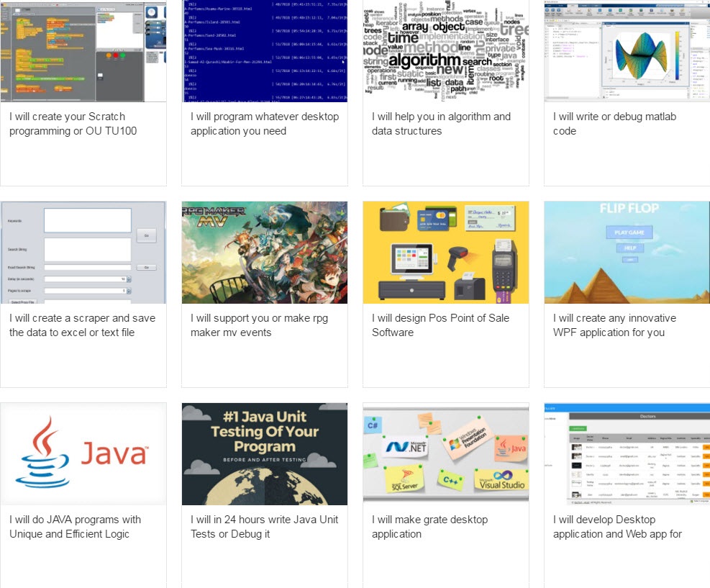Viewport: 710px width, 588px height.
Task: Open the RPG Maker MV artwork thumbnail
Action: pos(264,252)
